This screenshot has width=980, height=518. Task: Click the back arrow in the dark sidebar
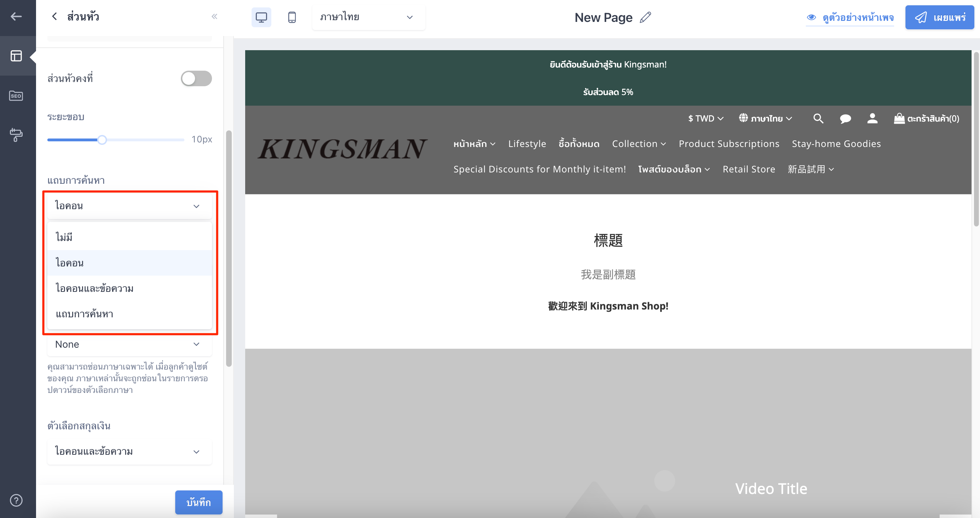click(16, 17)
